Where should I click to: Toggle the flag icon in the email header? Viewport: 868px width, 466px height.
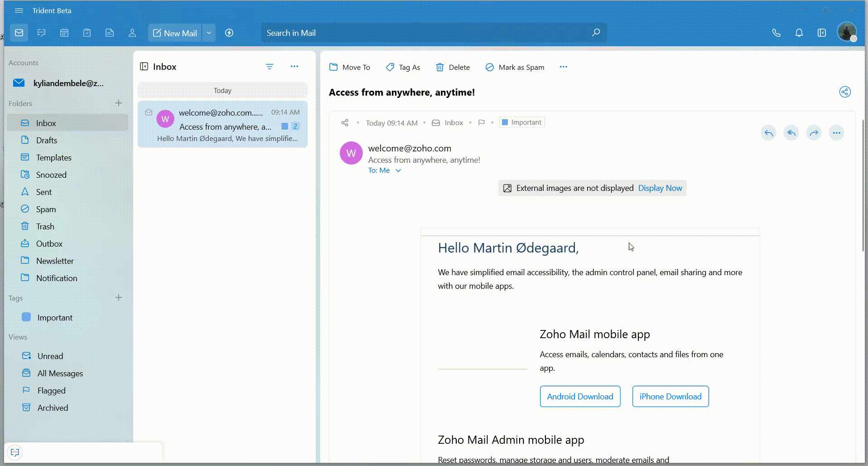point(481,122)
